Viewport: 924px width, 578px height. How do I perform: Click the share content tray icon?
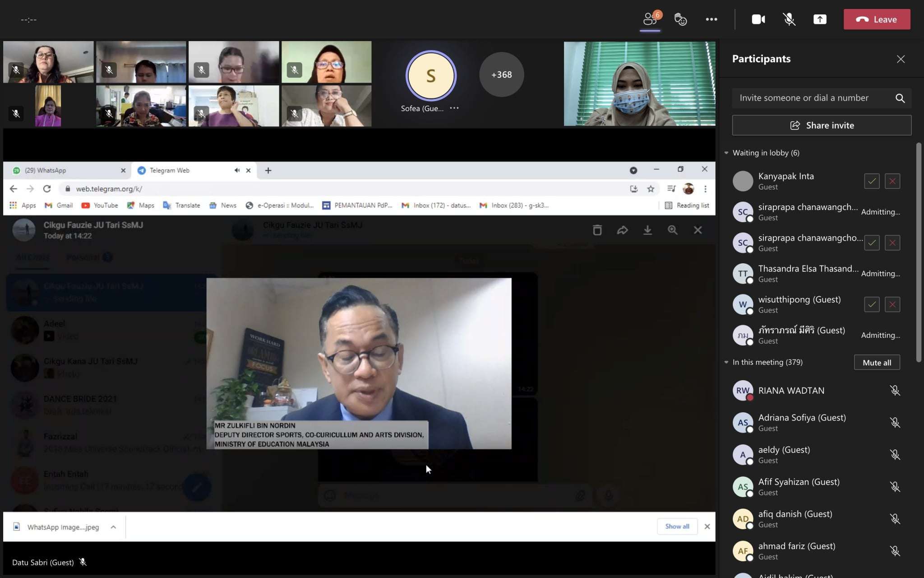point(820,19)
